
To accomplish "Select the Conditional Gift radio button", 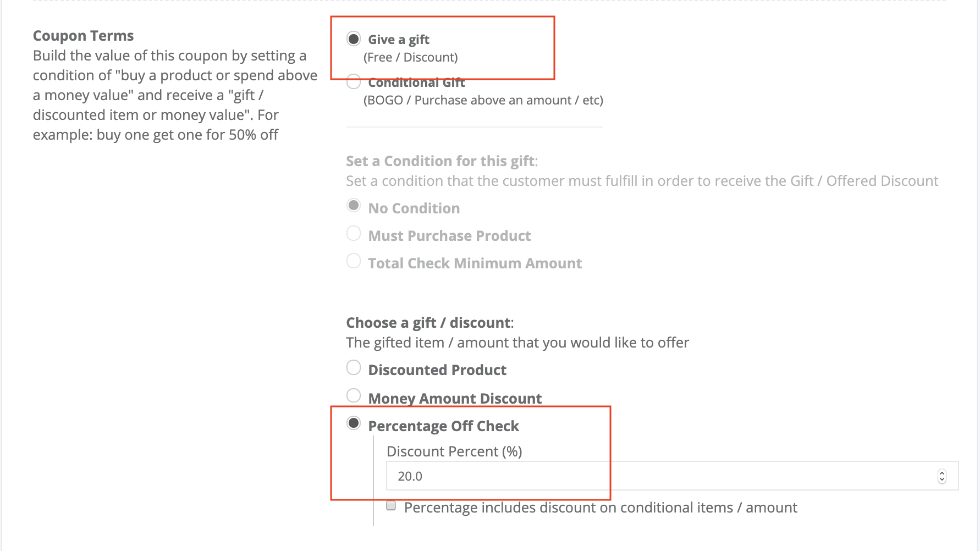I will [354, 82].
